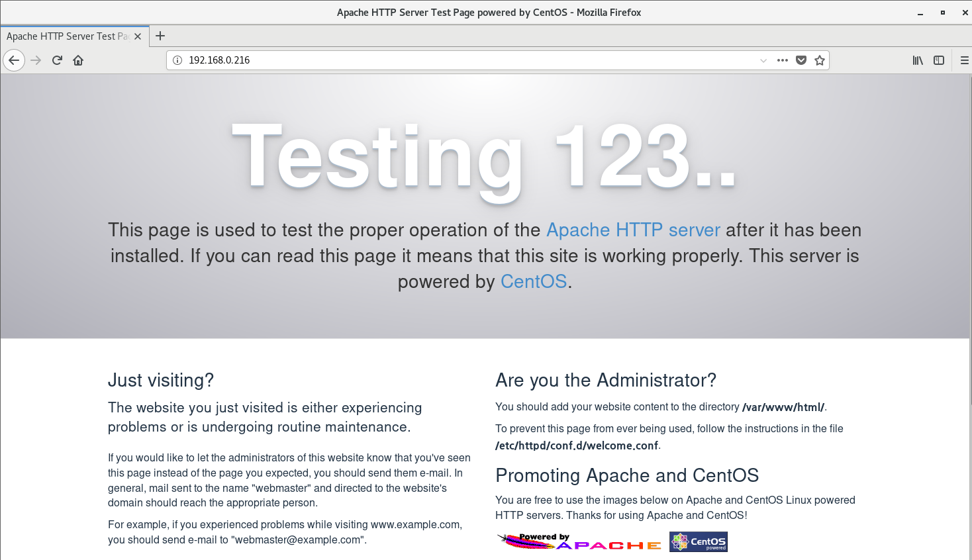Expand the address bar history dropdown
The image size is (972, 560).
pos(763,60)
